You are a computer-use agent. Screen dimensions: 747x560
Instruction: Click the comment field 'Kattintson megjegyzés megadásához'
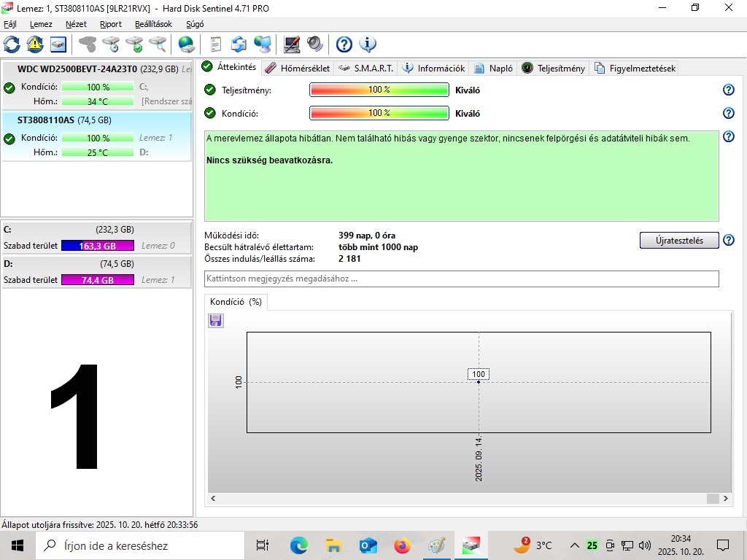pyautogui.click(x=461, y=279)
